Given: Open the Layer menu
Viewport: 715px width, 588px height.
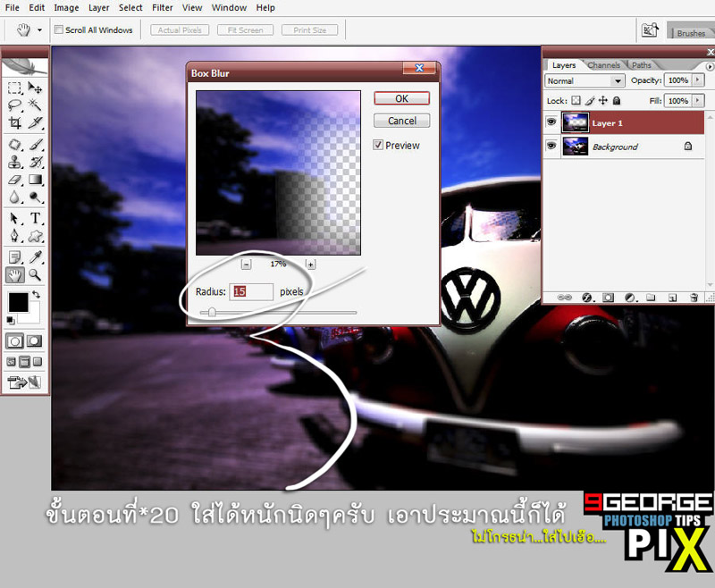Looking at the screenshot, I should pos(98,8).
